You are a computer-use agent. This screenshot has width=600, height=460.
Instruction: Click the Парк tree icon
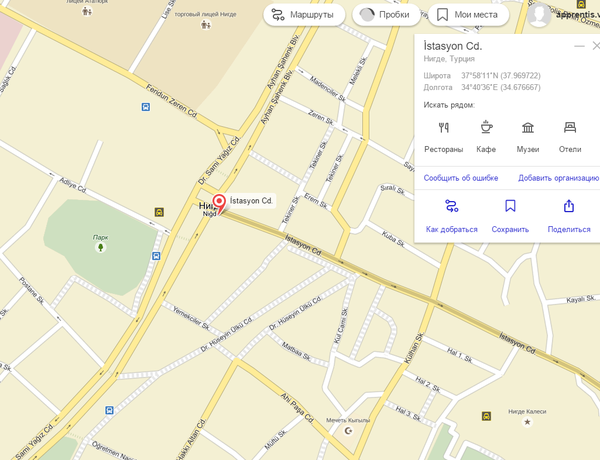101,247
